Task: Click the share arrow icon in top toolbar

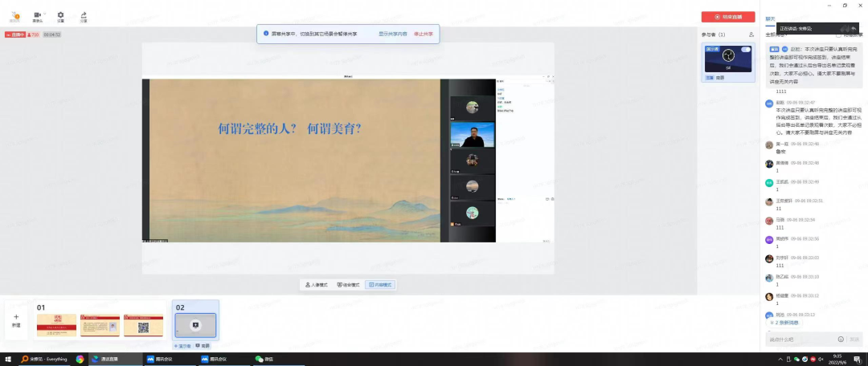Action: 84,16
